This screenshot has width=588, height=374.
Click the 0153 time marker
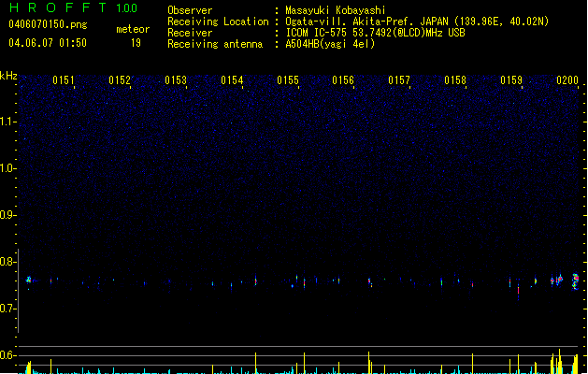coord(176,79)
